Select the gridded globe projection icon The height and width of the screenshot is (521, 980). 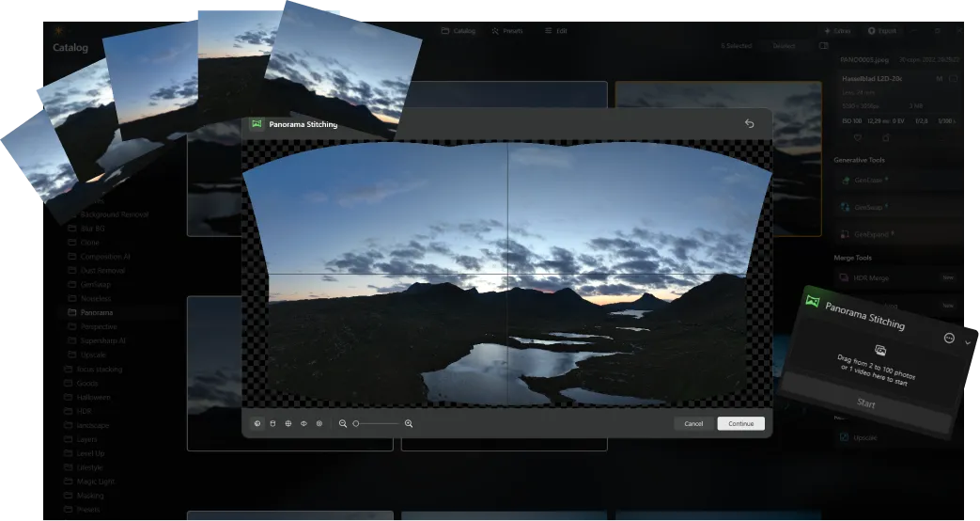pos(288,423)
